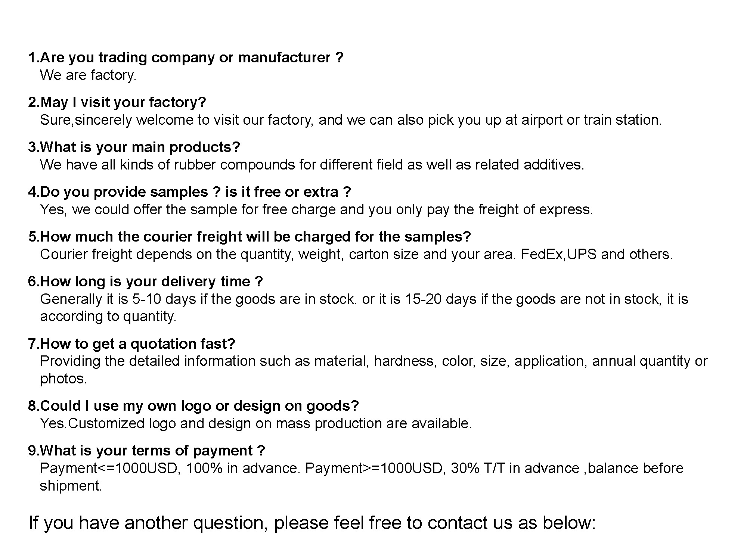This screenshot has height=560, width=747.
Task: Click the 'What is your main products?' question
Action: click(134, 147)
